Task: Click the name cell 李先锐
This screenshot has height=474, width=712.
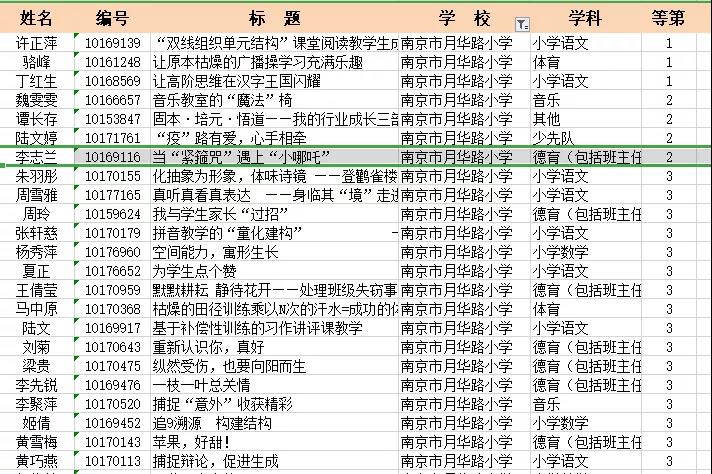Action: coord(36,385)
